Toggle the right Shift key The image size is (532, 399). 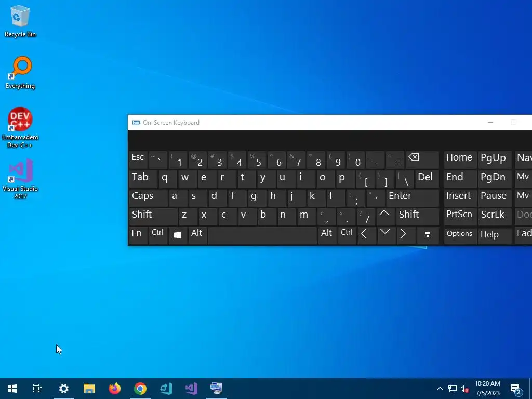click(x=418, y=216)
